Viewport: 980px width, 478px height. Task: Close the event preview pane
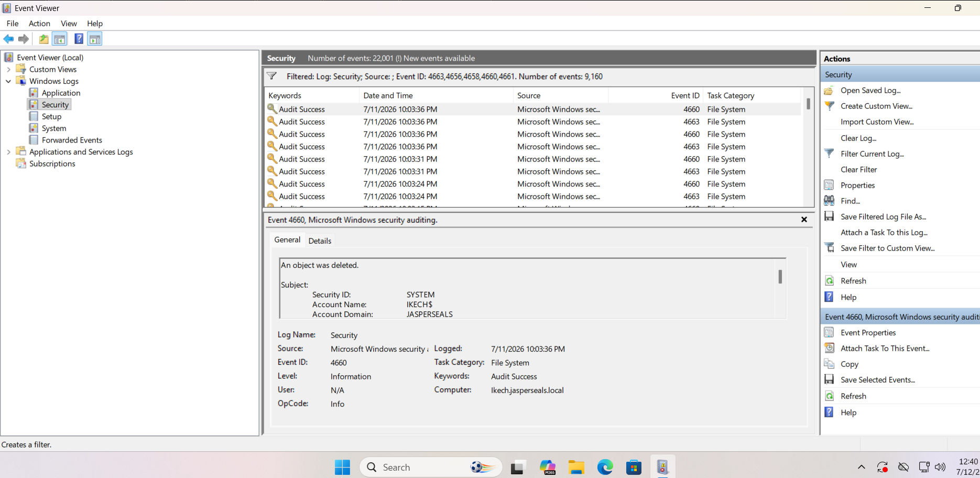pyautogui.click(x=804, y=220)
